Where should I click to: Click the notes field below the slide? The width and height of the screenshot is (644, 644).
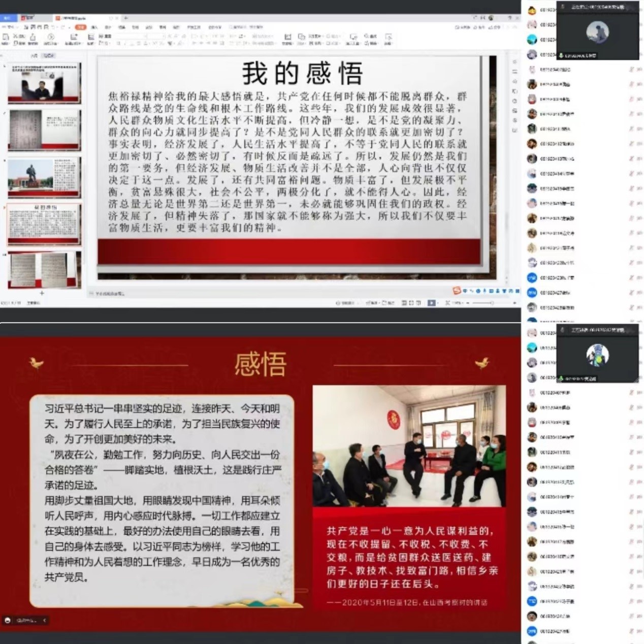[x=203, y=294]
